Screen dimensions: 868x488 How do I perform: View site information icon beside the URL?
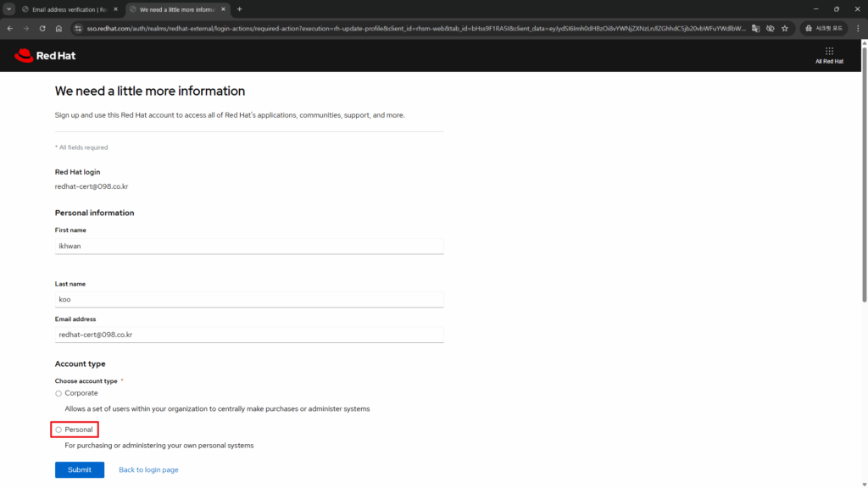point(77,28)
